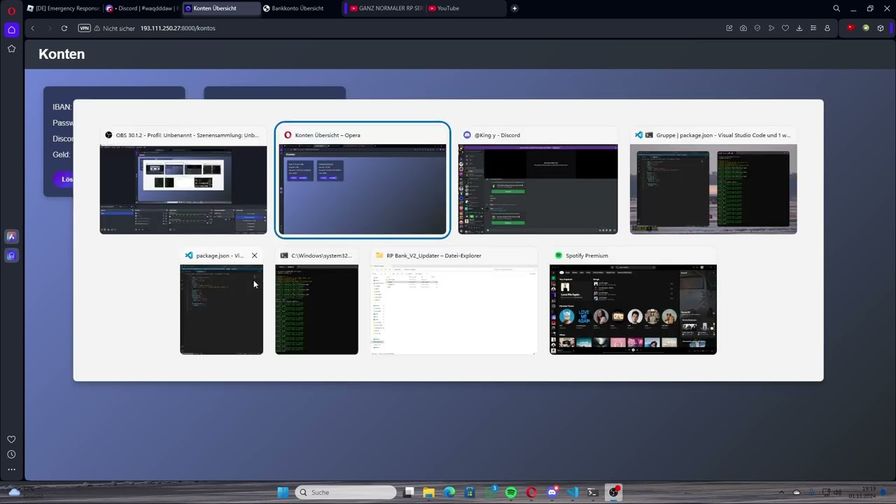The image size is (896, 504).
Task: Focus the address bar URL field
Action: coord(178,28)
